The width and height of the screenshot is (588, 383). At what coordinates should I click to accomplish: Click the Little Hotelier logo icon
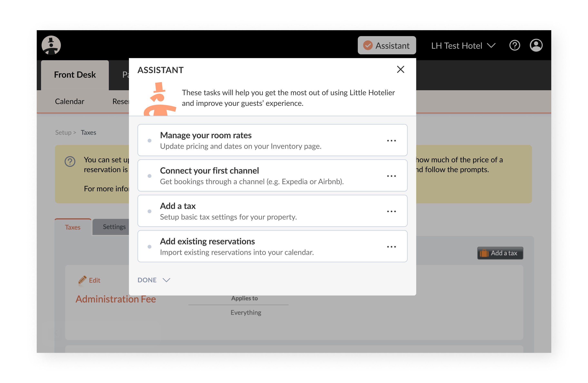click(51, 45)
